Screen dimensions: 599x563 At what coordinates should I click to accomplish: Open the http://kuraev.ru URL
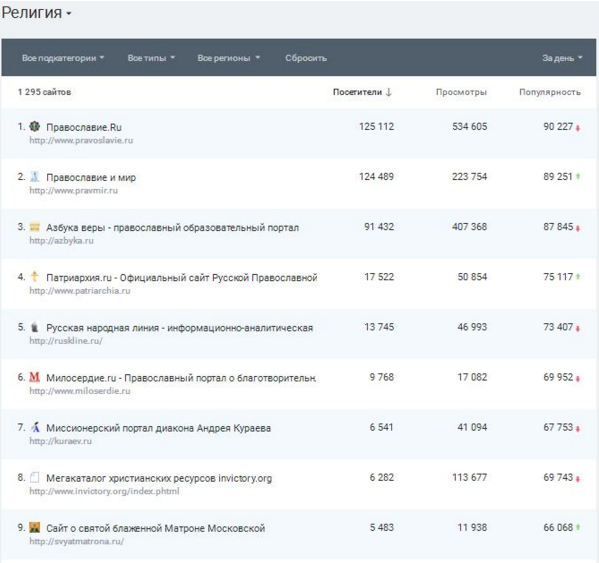pos(60,441)
